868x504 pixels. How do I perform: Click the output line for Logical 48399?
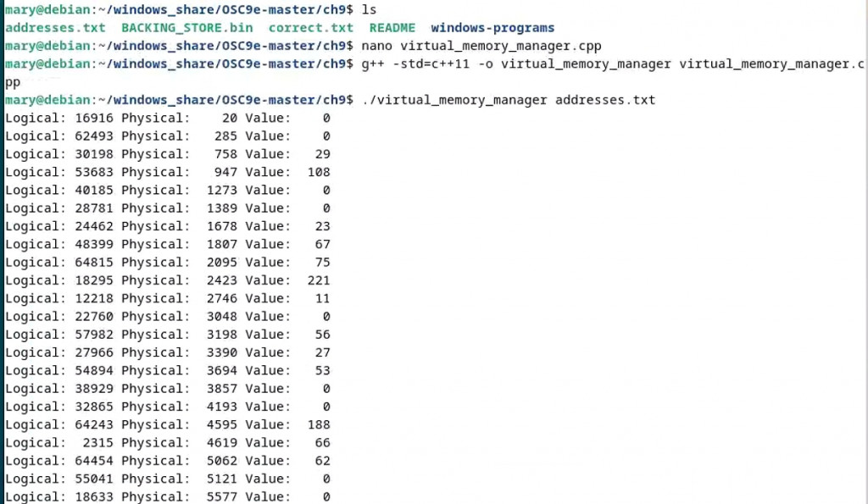pos(168,245)
